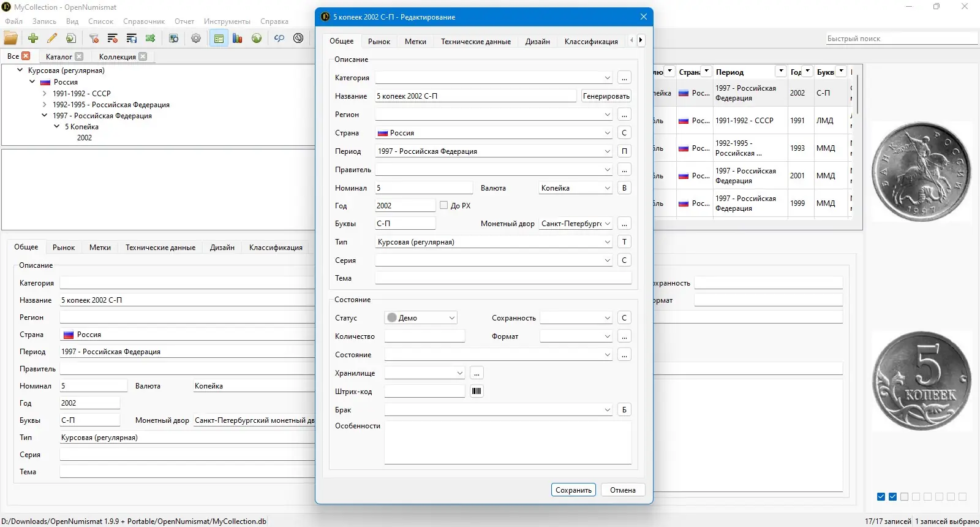The height and width of the screenshot is (527, 980).
Task: Click the reverse coin image showing 5 копеек
Action: pos(922,381)
